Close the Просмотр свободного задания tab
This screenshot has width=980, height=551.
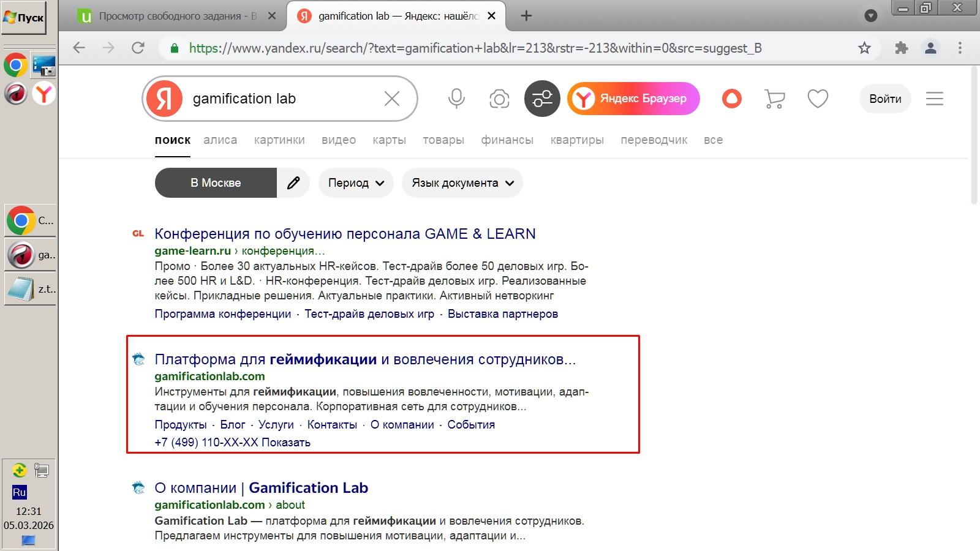[x=273, y=16]
